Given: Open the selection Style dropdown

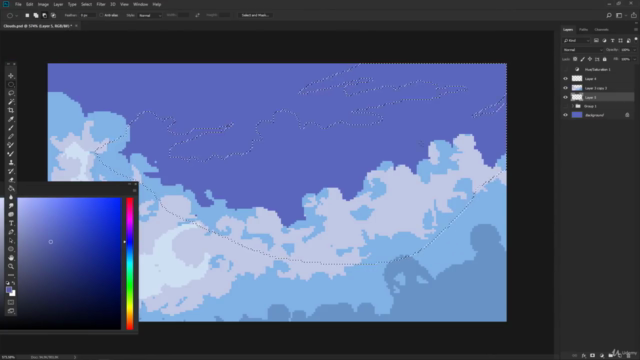Looking at the screenshot, I should pyautogui.click(x=150, y=15).
